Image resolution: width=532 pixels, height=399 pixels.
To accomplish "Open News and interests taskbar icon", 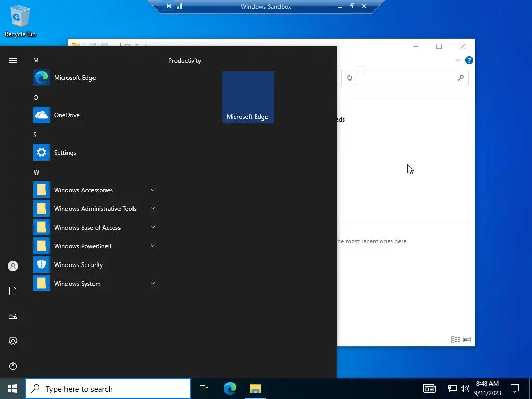I will click(x=430, y=389).
